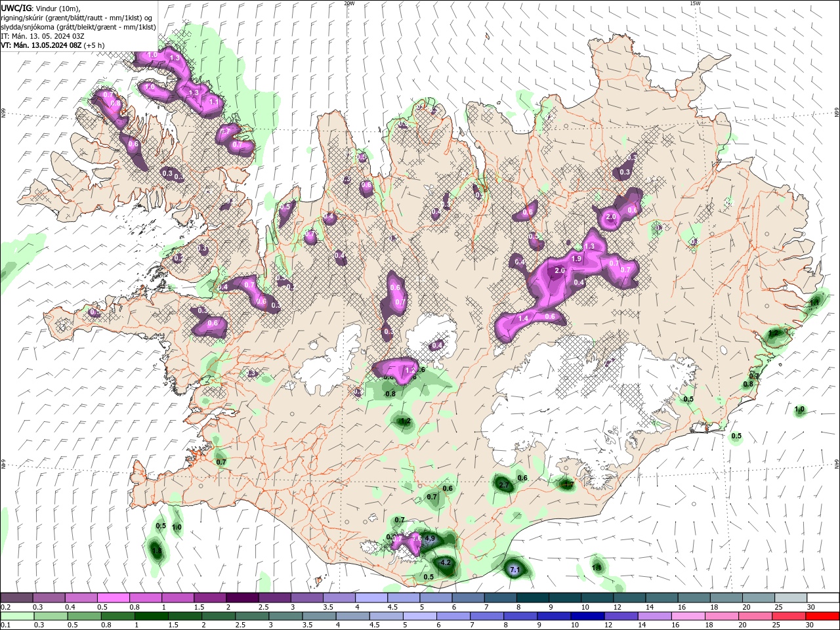The image size is (840, 630).
Task: Click the white swatch labeled 30 in upper legend
Action: (x=823, y=597)
